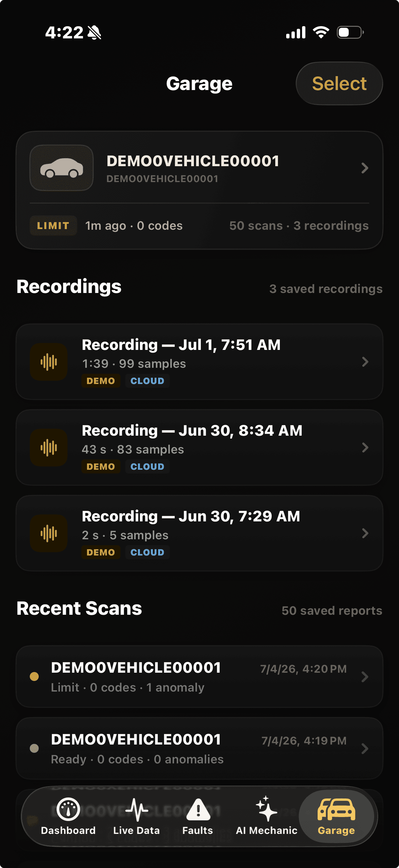This screenshot has height=868, width=399.
Task: Tap the Garage cars icon
Action: tap(336, 809)
